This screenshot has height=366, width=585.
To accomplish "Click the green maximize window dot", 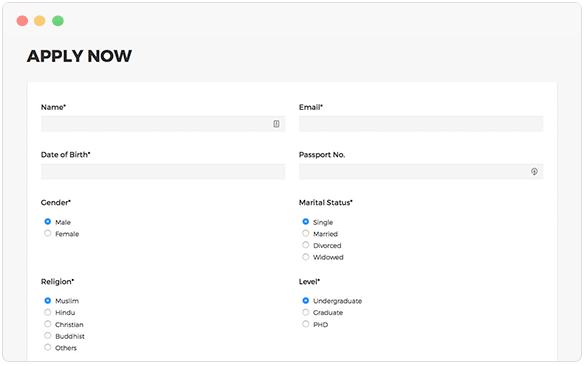I will (x=58, y=21).
